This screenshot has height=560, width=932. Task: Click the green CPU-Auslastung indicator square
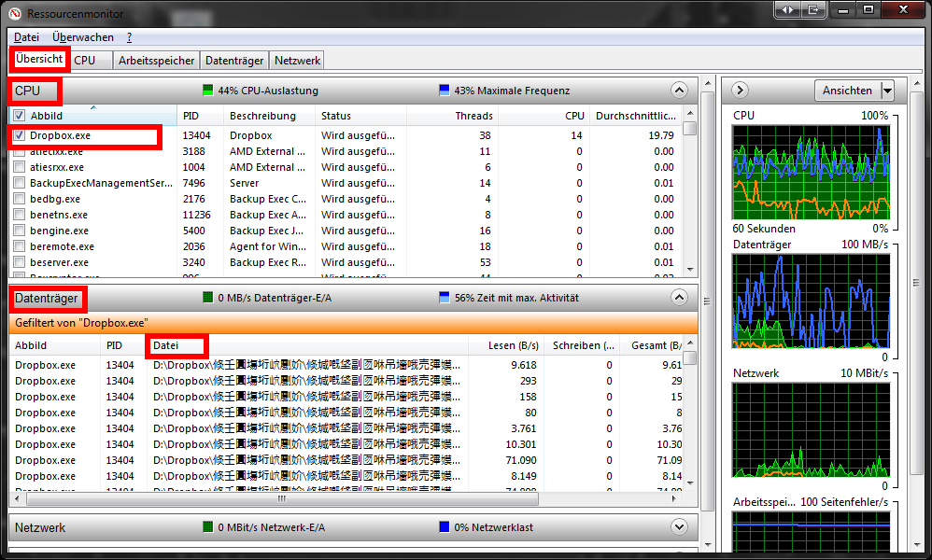208,91
